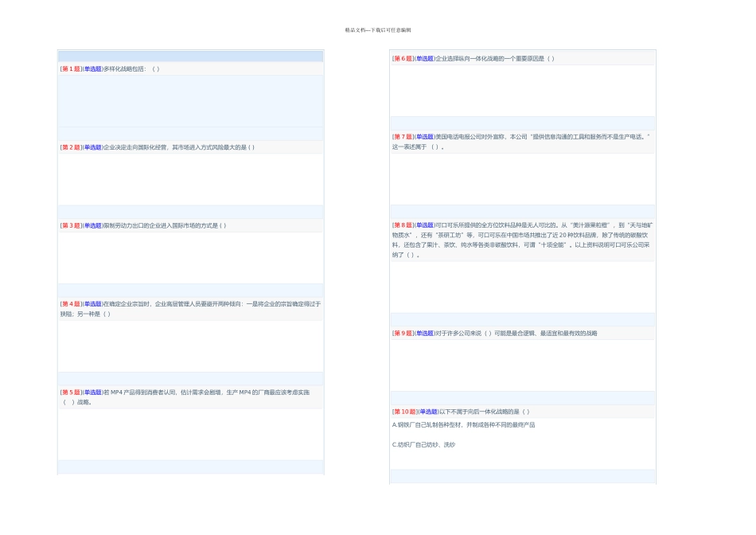
Task: Click the red 第1题 label
Action: click(x=71, y=69)
